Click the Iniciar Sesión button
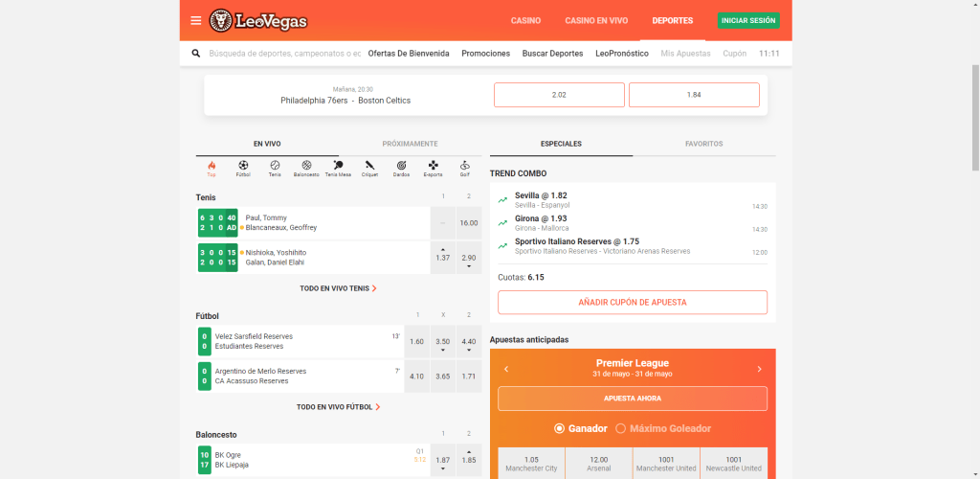 [748, 21]
